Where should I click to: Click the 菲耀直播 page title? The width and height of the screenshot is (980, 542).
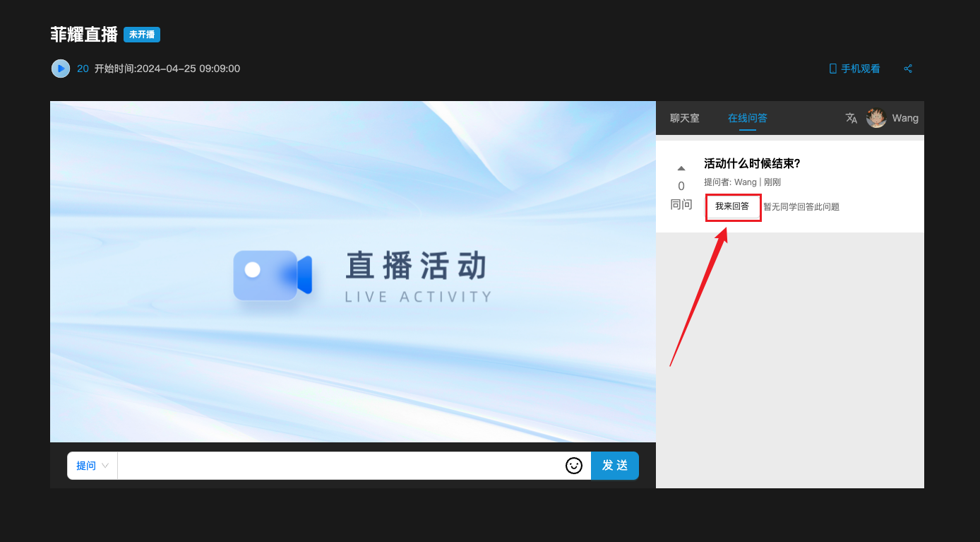(84, 35)
